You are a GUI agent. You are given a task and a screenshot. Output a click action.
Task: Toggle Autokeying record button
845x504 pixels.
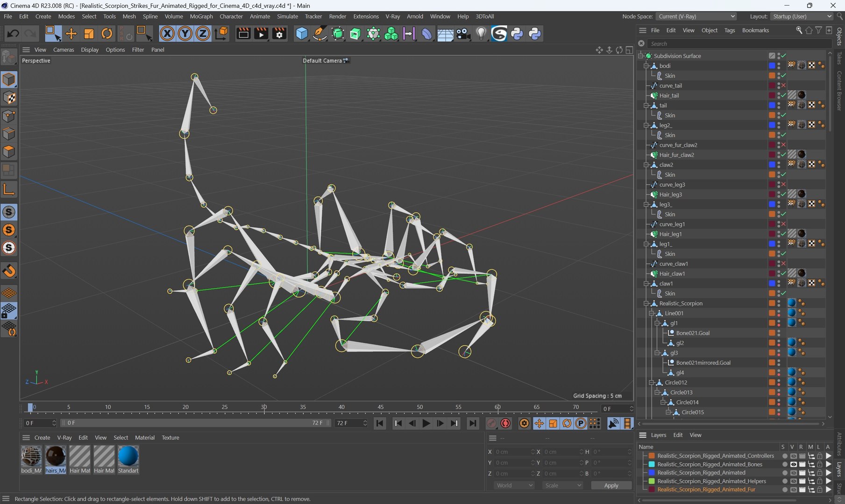(505, 423)
